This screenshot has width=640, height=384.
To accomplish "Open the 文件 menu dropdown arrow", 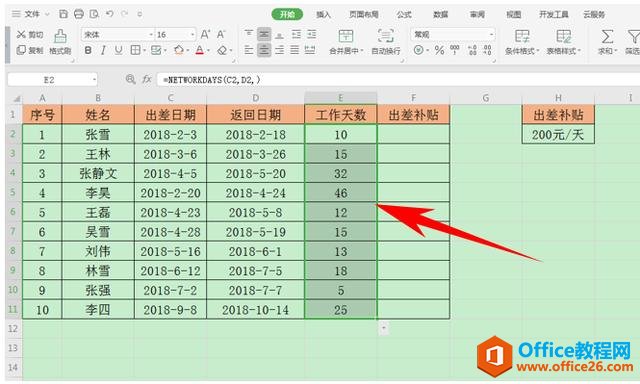I will coord(47,14).
